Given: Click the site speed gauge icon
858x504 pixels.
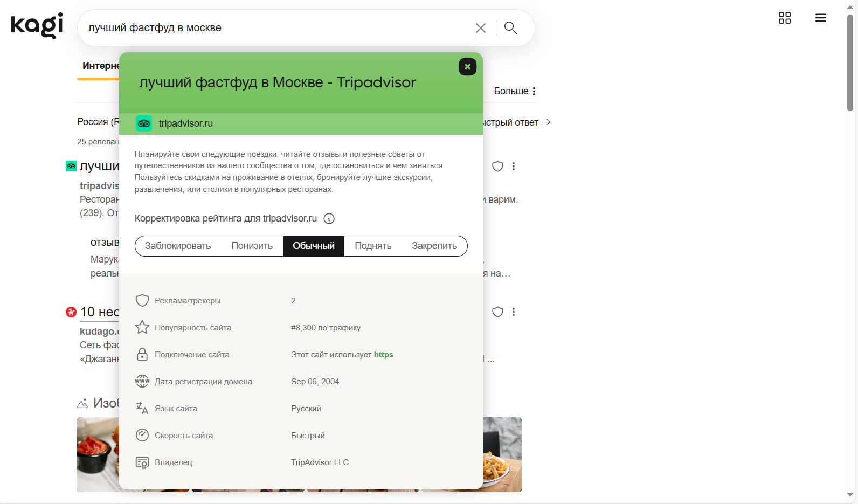Looking at the screenshot, I should tap(142, 435).
